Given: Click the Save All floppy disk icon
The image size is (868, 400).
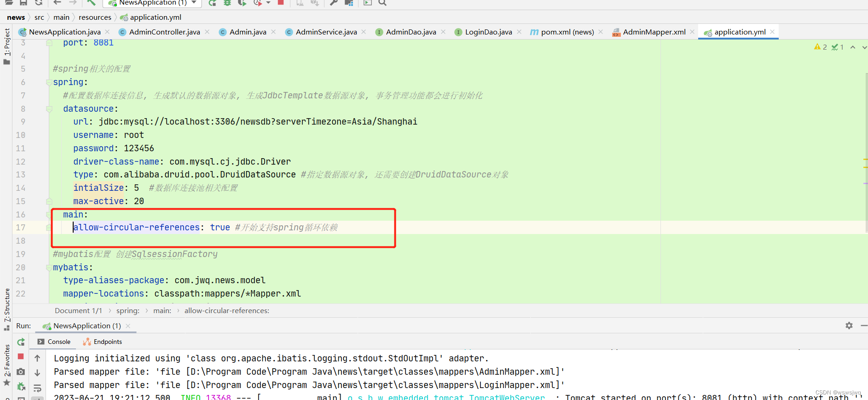Looking at the screenshot, I should [x=23, y=3].
